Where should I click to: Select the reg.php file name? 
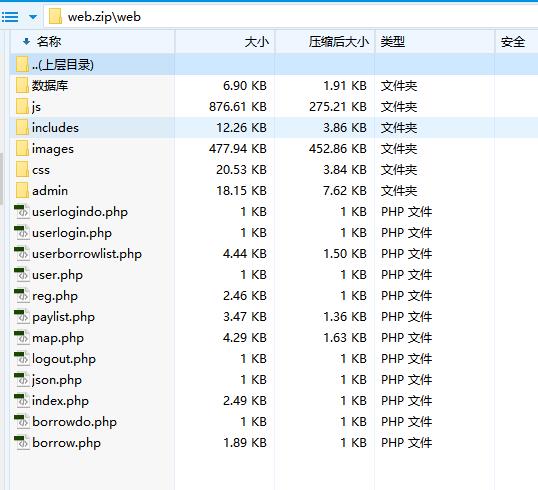(55, 296)
